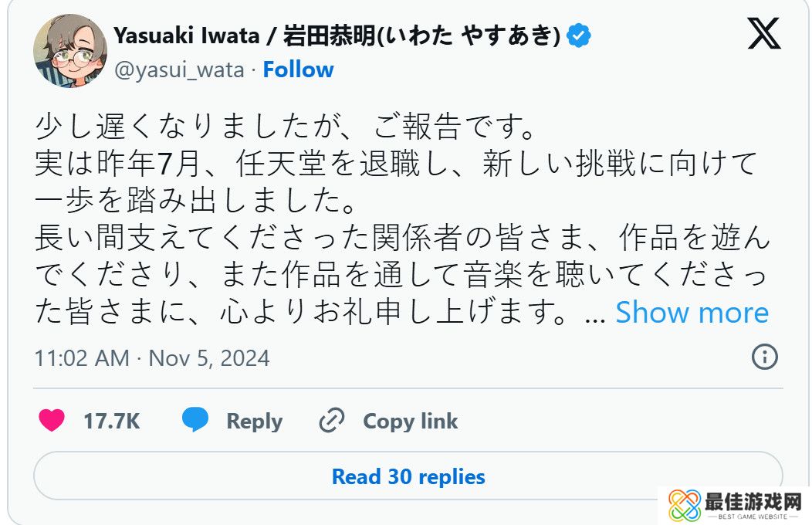This screenshot has height=525, width=812.
Task: Click the colorful watermark logo icon
Action: click(685, 506)
